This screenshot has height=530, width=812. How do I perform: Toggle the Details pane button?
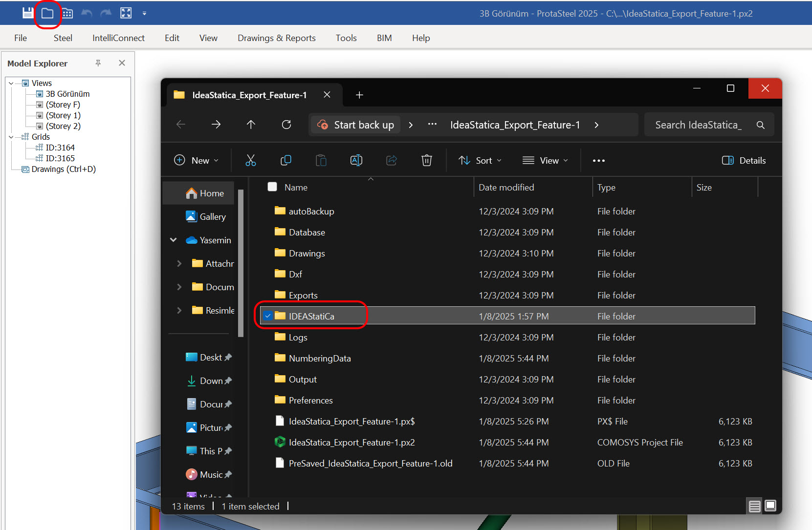[x=744, y=160]
